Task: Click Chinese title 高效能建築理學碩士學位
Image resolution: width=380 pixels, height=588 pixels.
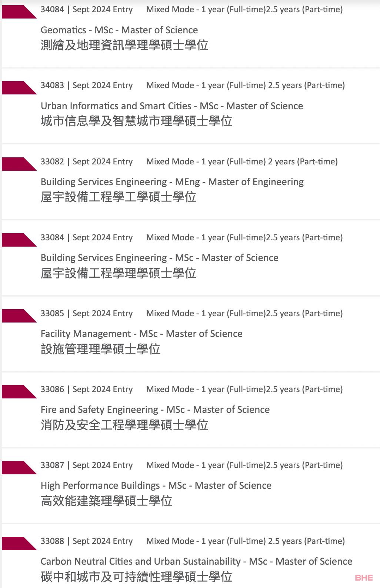Action: pyautogui.click(x=107, y=501)
